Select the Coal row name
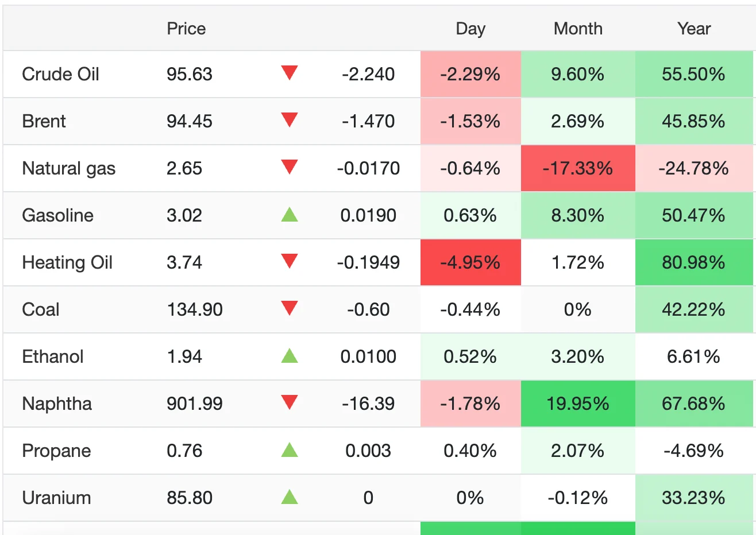The height and width of the screenshot is (535, 756). [x=41, y=309]
